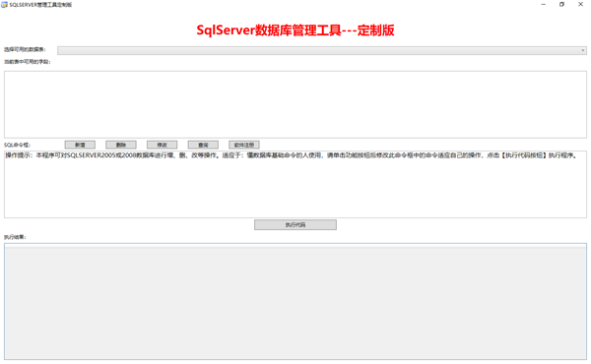Image resolution: width=591 pixels, height=364 pixels.
Task: Focus the SQL command text box
Action: click(x=295, y=184)
